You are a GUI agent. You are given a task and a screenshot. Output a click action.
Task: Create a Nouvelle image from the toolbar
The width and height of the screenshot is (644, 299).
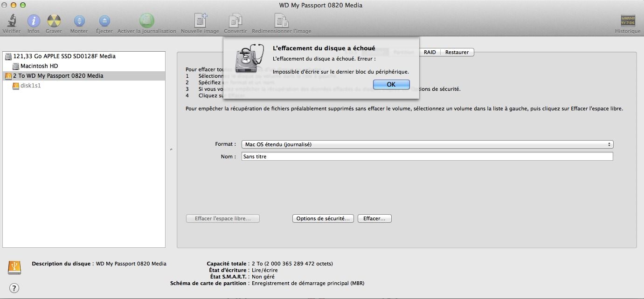coord(201,20)
